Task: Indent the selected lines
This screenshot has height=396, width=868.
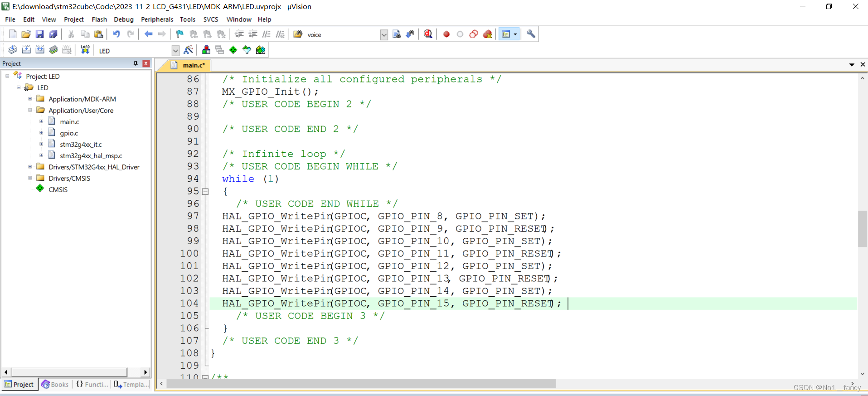Action: click(x=239, y=34)
